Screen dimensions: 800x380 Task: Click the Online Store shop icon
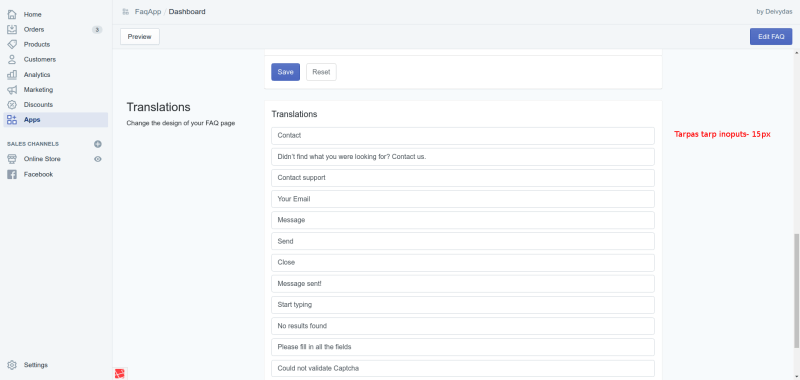pos(12,159)
